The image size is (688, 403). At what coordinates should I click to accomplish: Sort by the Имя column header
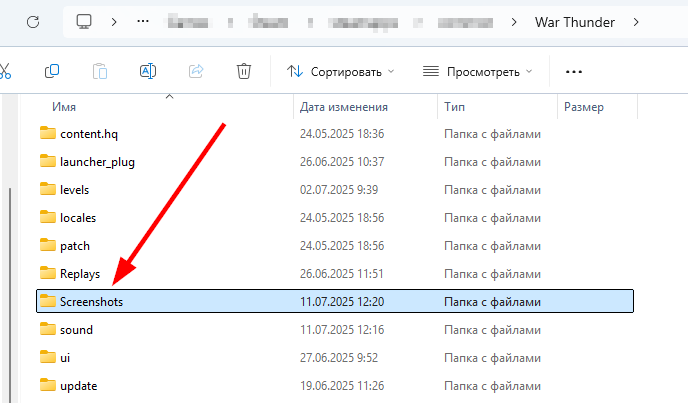(64, 107)
